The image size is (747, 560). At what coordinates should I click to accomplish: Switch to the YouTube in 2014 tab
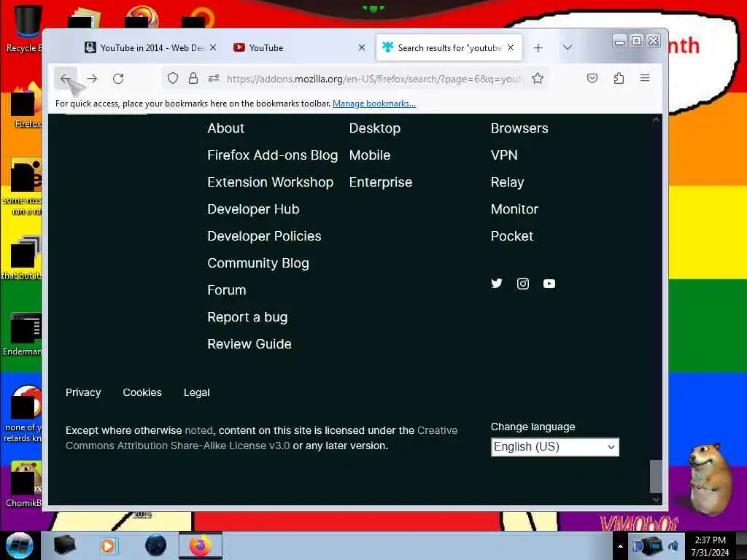152,47
